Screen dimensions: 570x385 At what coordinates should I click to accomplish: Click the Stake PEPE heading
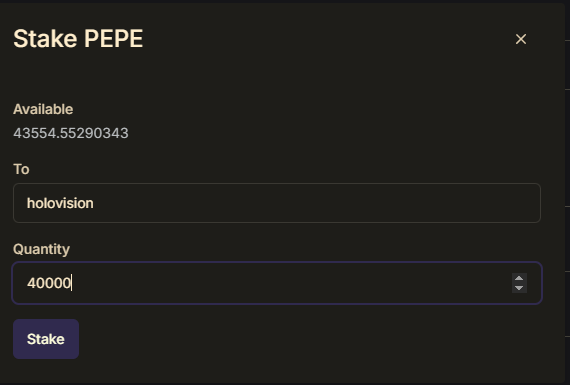tap(78, 39)
